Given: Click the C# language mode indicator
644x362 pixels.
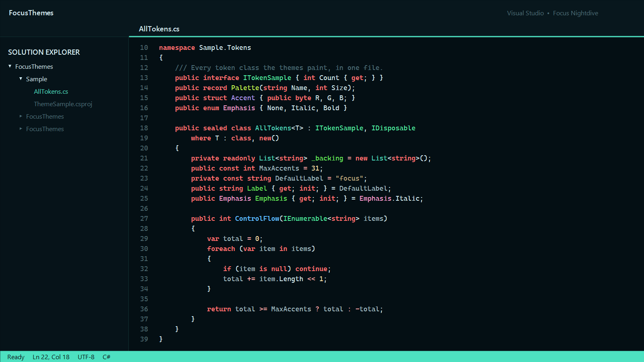Looking at the screenshot, I should coord(107,357).
